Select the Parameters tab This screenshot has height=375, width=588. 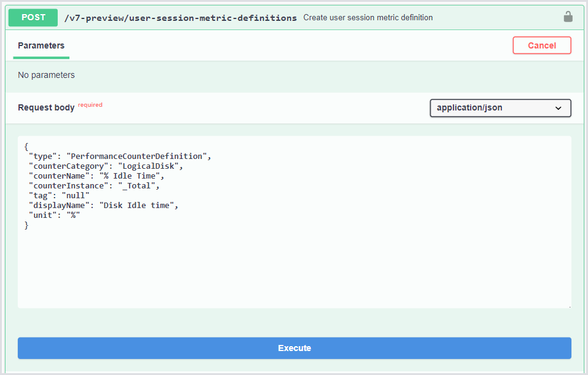[x=41, y=45]
